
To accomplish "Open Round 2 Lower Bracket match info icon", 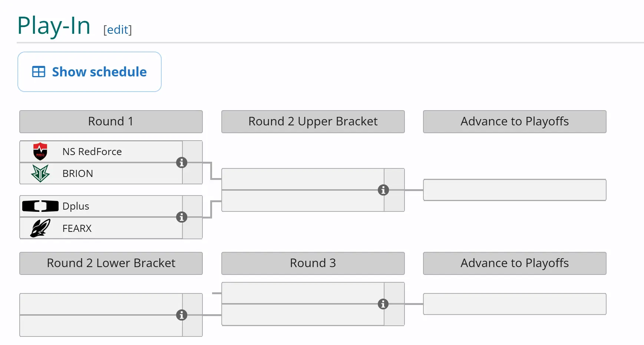I will (181, 315).
